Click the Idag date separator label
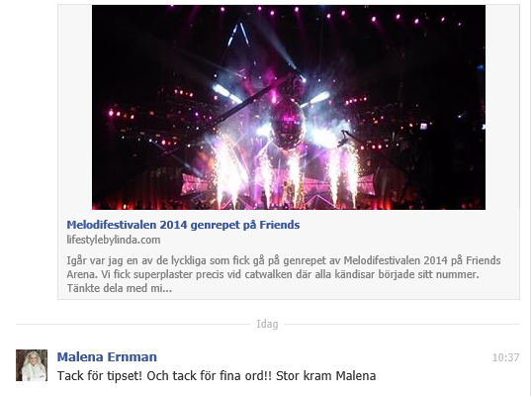This screenshot has height=396, width=532. coord(267,324)
